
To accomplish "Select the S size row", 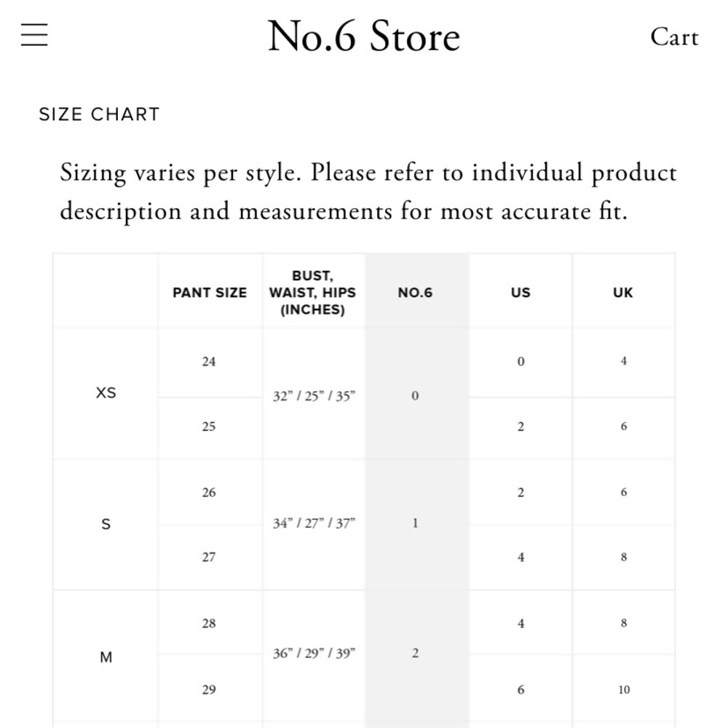I will tap(106, 524).
